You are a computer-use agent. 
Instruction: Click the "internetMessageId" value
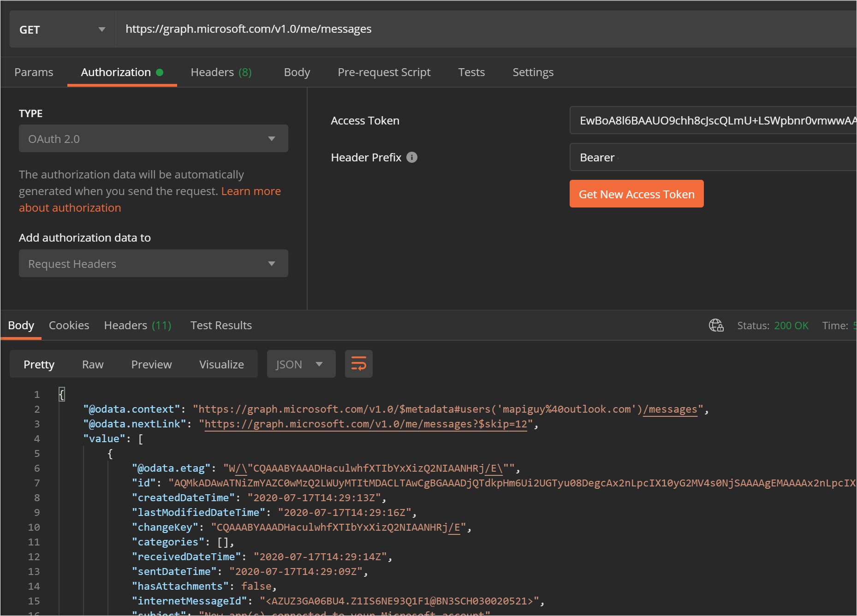(399, 601)
